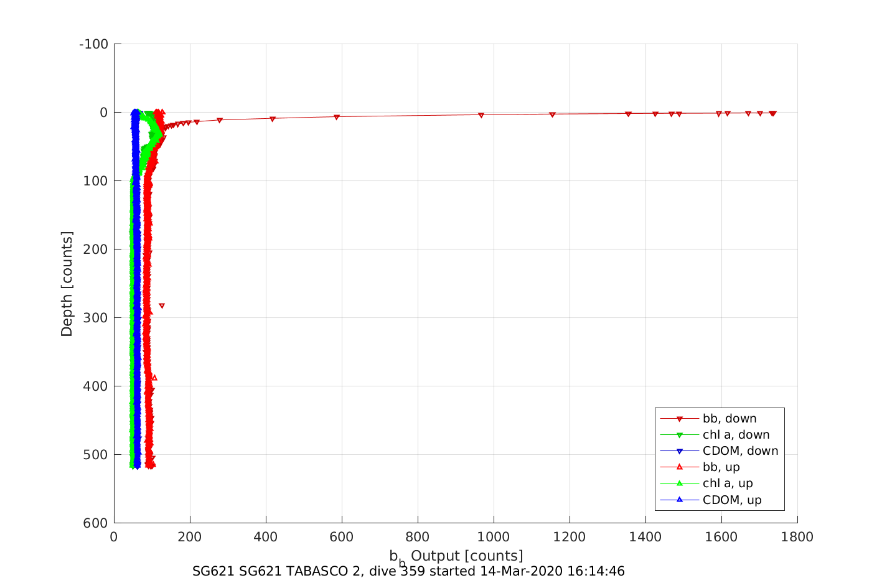
Task: Click the 1400 x-axis tick label
Action: 645,537
